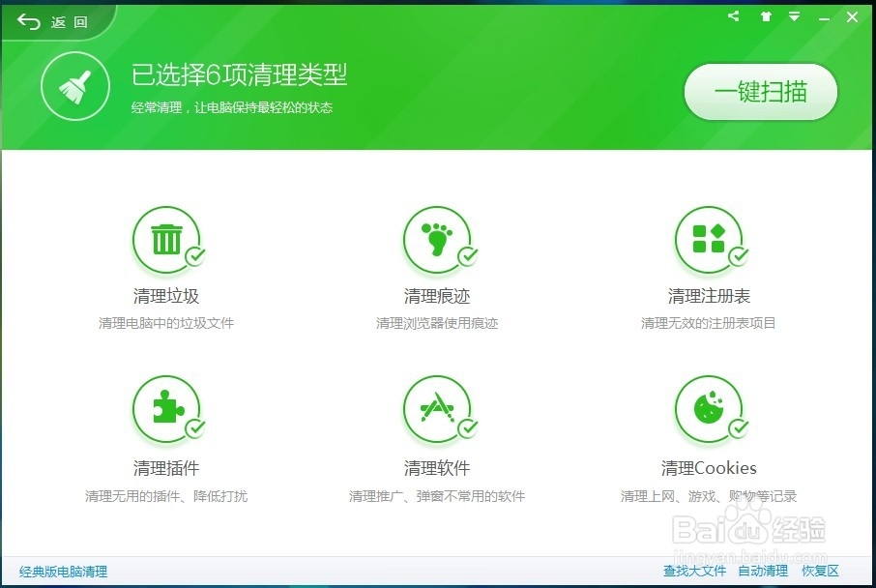Viewport: 876px width, 588px height.
Task: Start the 一键扫描 one-click scan
Action: pyautogui.click(x=760, y=92)
